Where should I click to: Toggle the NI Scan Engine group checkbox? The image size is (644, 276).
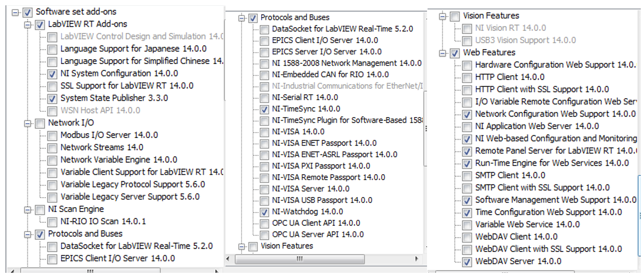pos(39,209)
